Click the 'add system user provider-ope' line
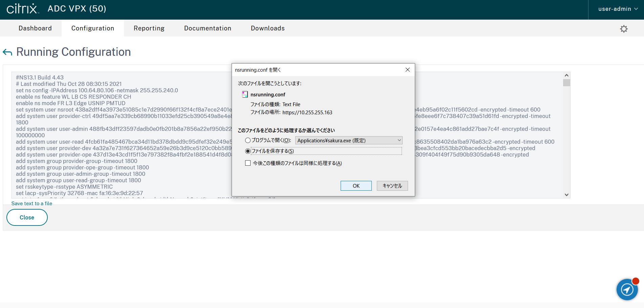Image resolution: width=644 pixels, height=308 pixels. [x=124, y=155]
